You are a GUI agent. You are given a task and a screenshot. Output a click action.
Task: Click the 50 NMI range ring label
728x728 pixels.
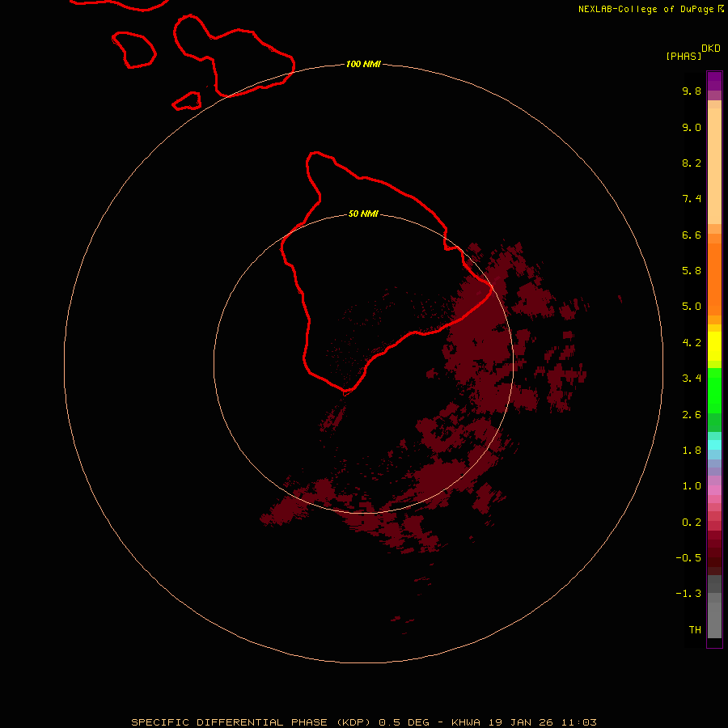pyautogui.click(x=363, y=214)
